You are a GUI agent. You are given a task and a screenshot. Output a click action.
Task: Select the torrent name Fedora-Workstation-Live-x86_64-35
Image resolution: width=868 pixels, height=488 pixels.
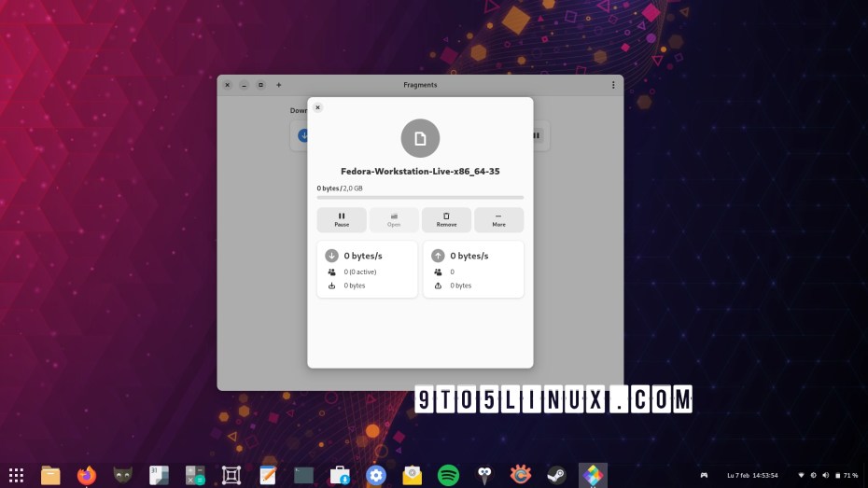point(420,172)
